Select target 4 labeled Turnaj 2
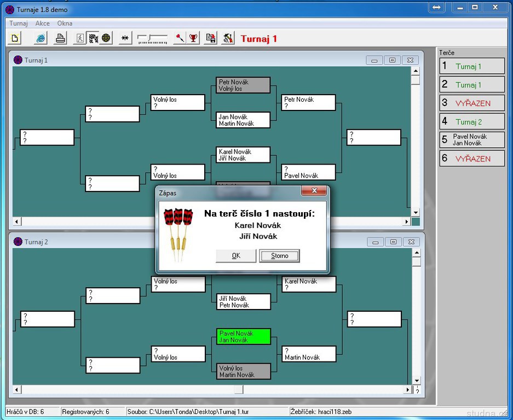The image size is (513, 420). pos(472,121)
